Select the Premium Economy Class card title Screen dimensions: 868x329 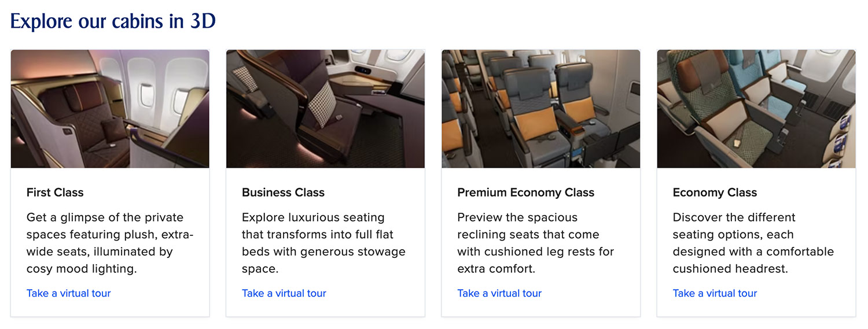pyautogui.click(x=525, y=193)
